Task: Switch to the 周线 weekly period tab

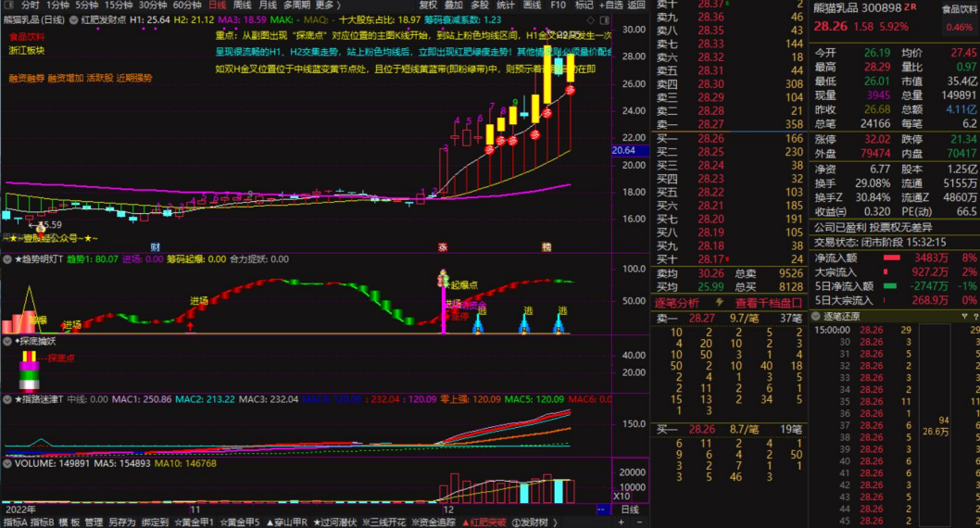Action: [x=244, y=5]
